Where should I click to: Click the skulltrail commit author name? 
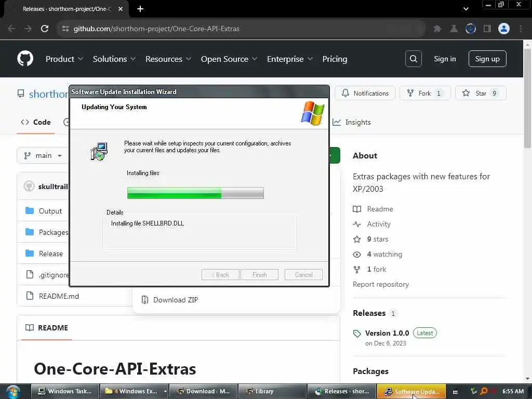53,187
